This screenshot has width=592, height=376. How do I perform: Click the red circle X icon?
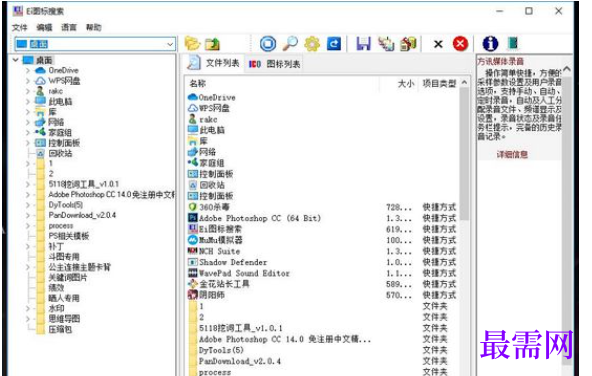(x=460, y=44)
